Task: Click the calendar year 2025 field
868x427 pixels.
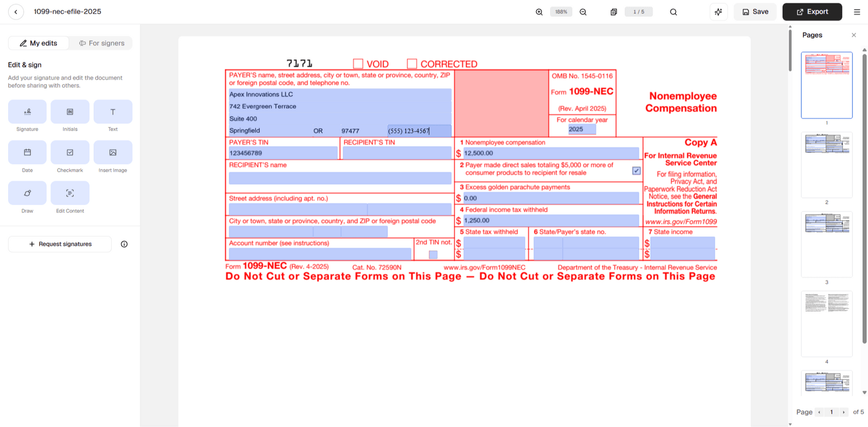Action: (582, 130)
